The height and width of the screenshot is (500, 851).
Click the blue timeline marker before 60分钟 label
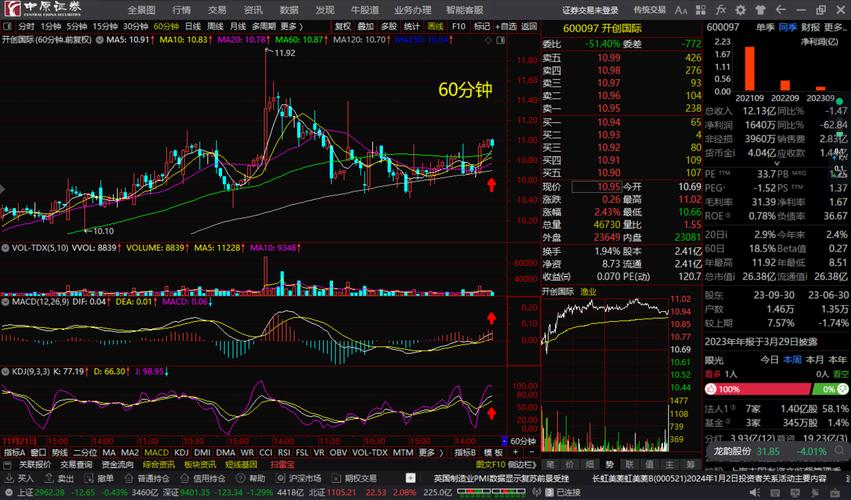pos(504,441)
